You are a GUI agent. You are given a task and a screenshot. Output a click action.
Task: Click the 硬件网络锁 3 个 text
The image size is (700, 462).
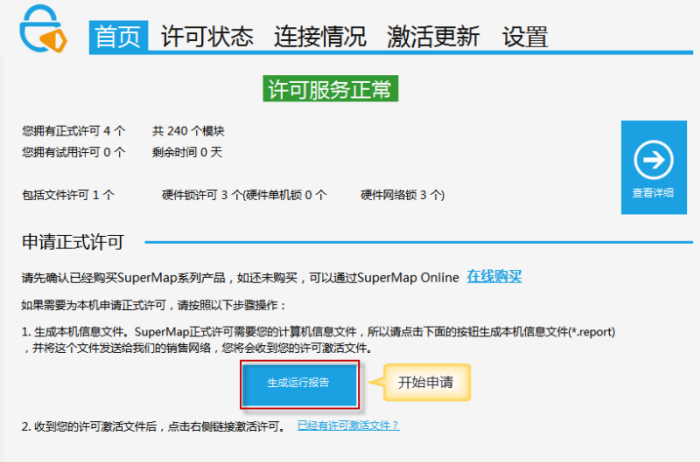402,195
